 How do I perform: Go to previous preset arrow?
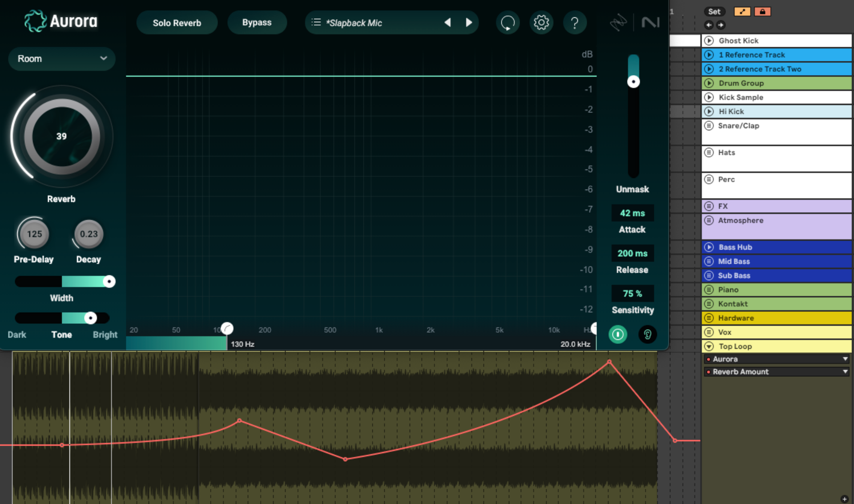(447, 22)
